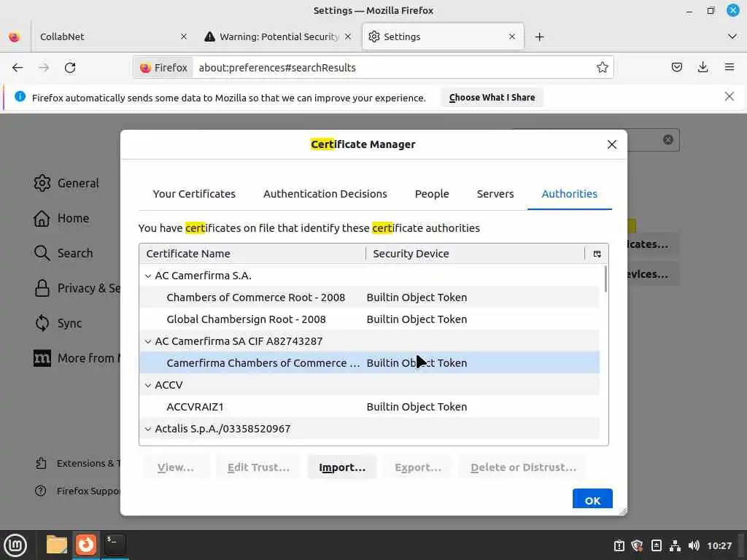This screenshot has height=560, width=747.
Task: Open Sync settings in the sidebar
Action: tap(58, 323)
